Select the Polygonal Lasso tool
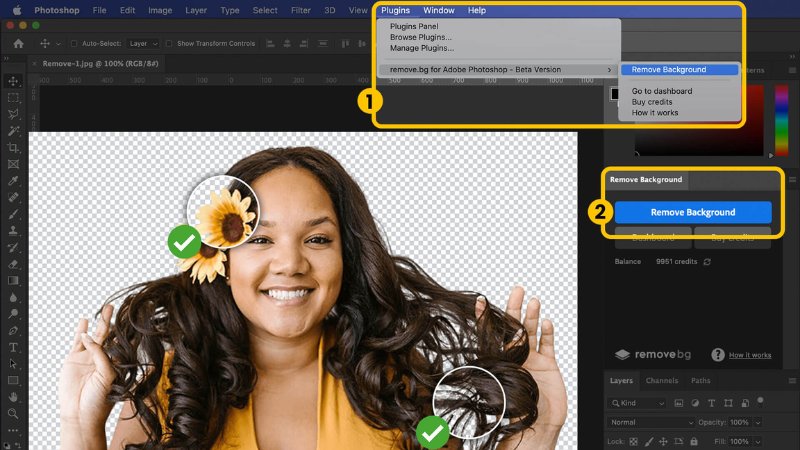 coord(13,114)
